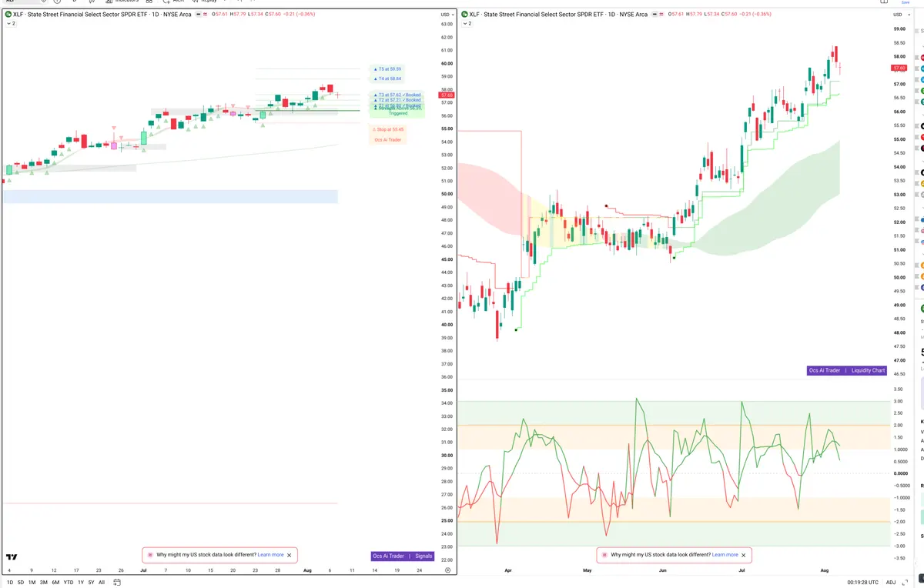
Task: Click the Stop at 55.45 label
Action: 388,129
